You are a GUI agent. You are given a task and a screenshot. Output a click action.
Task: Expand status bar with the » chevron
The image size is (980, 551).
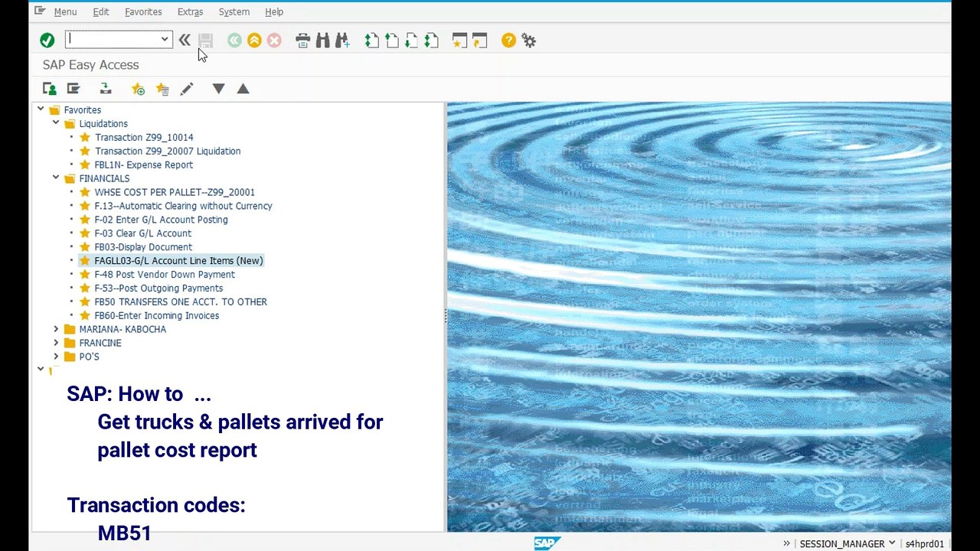[x=786, y=543]
